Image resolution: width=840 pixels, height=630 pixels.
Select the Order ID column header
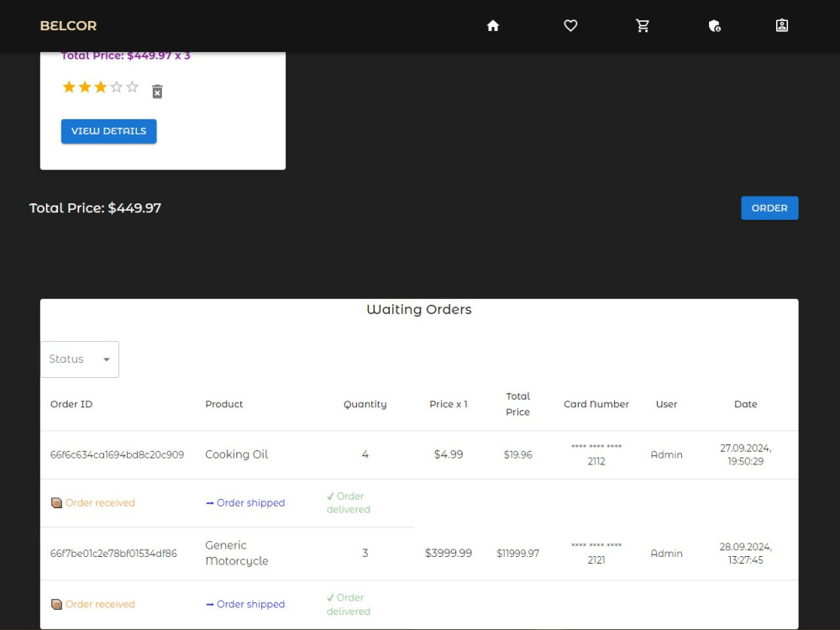click(x=71, y=404)
